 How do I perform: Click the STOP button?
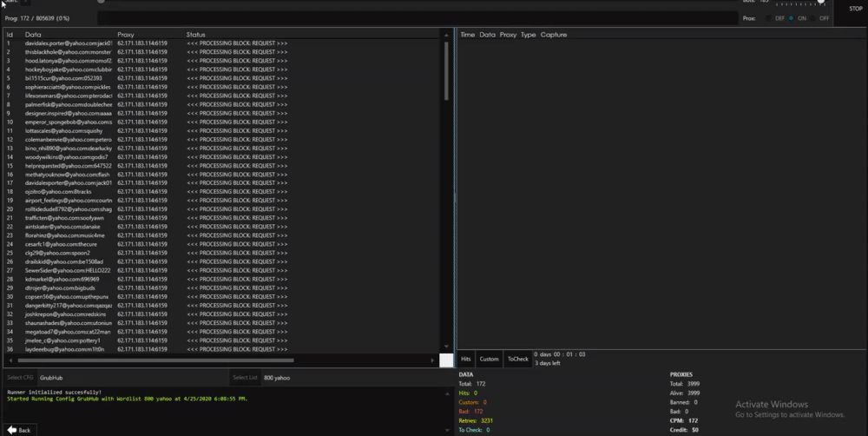pos(855,9)
